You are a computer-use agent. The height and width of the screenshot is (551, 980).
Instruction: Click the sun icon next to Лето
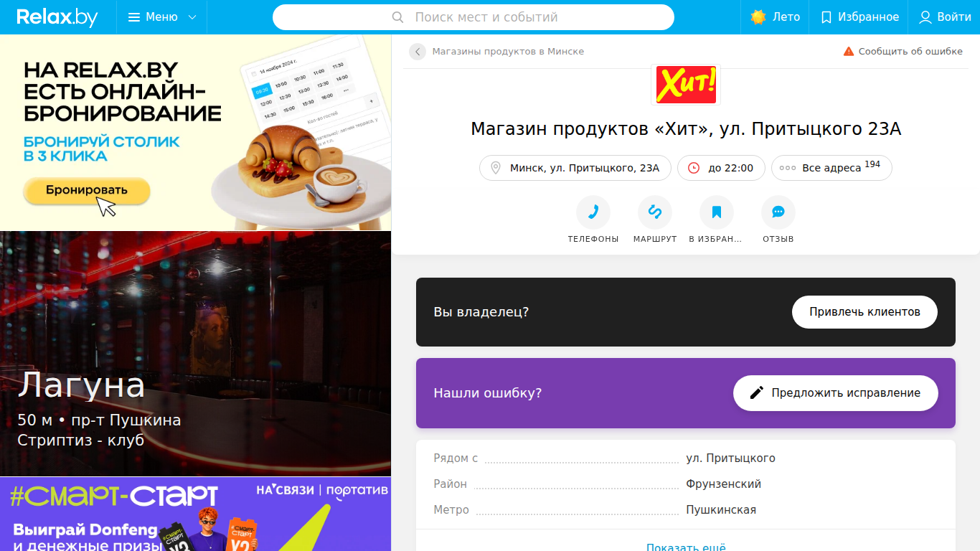click(758, 17)
